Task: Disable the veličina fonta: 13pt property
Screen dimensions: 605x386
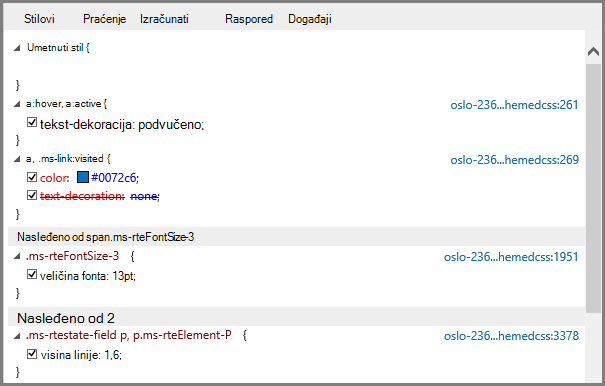Action: tap(32, 274)
